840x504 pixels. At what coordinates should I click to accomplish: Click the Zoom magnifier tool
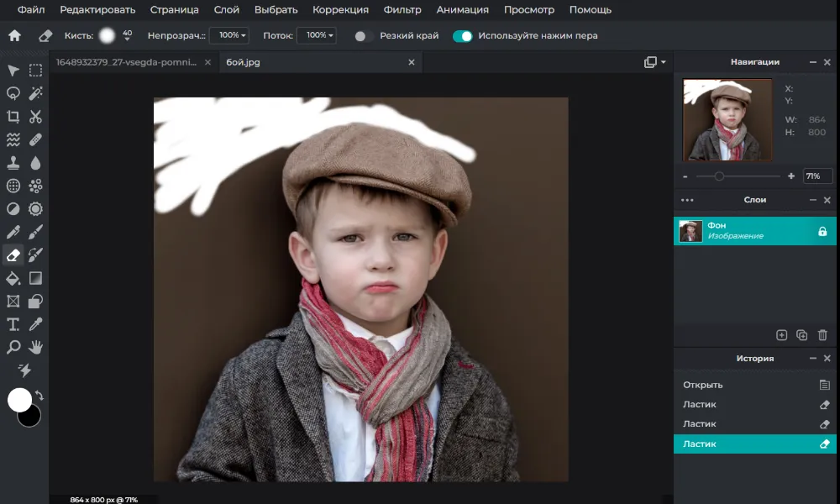pyautogui.click(x=13, y=347)
